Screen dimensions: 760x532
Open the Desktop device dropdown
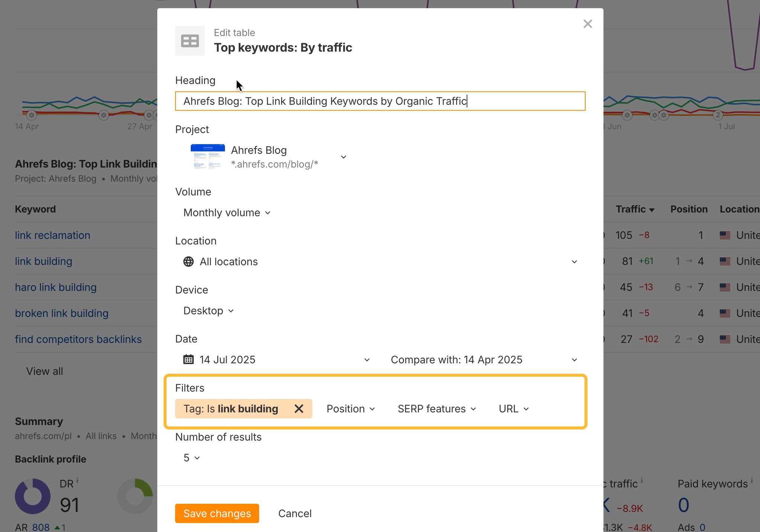208,311
